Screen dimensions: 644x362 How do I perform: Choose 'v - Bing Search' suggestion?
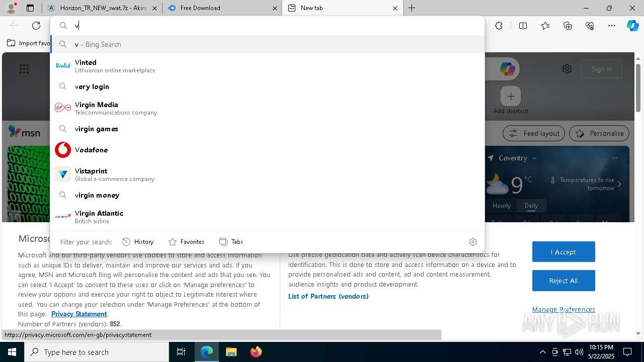click(x=267, y=44)
